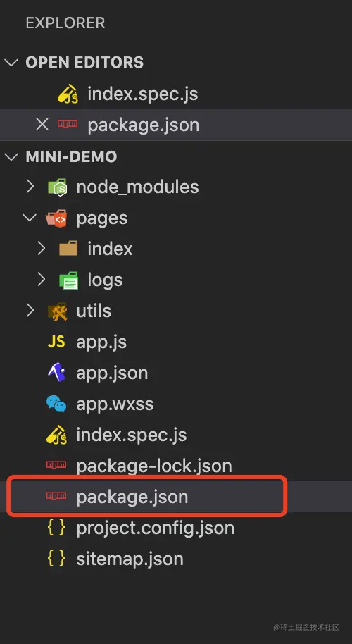
Task: Expand the index folder chevron
Action: point(42,249)
